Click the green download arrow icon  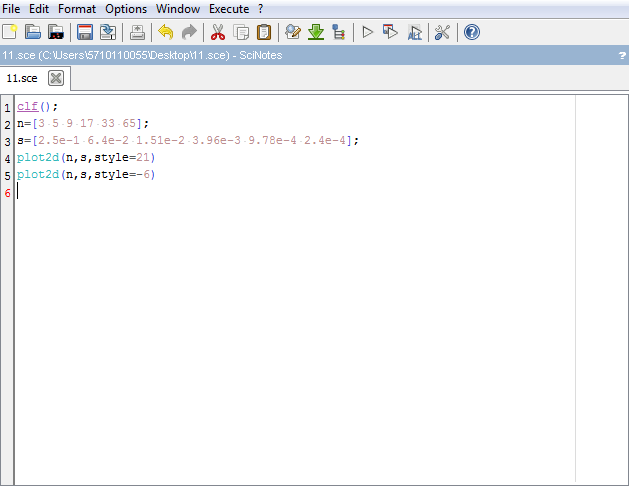click(316, 32)
